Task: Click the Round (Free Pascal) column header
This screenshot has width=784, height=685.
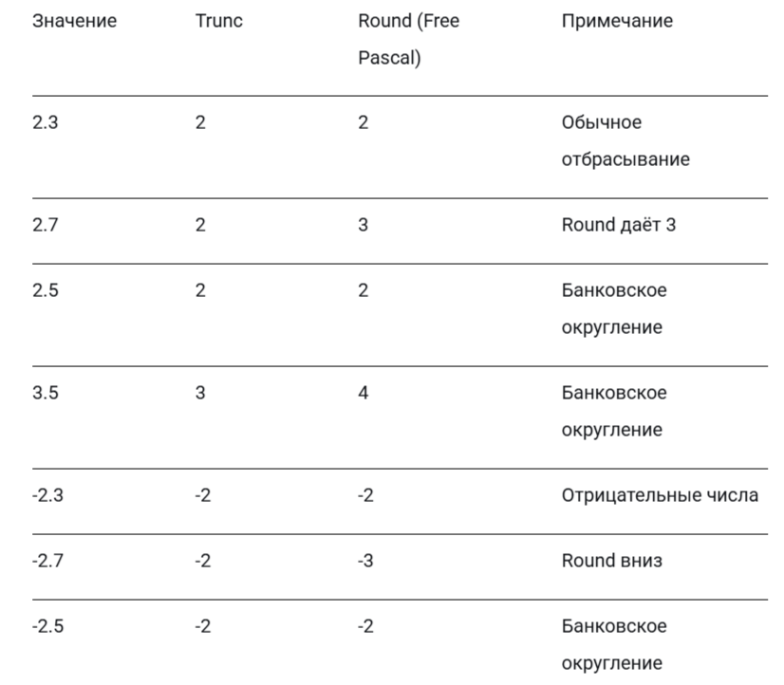Action: click(x=408, y=39)
